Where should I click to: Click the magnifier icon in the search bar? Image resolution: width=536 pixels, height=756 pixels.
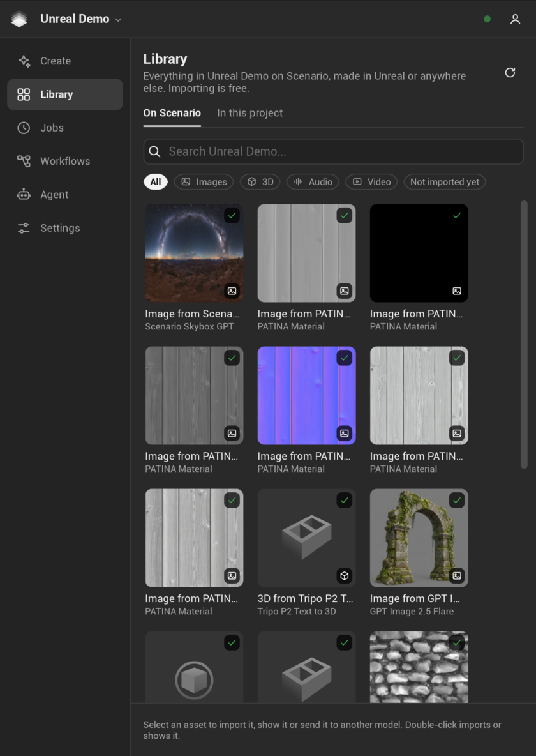[154, 151]
